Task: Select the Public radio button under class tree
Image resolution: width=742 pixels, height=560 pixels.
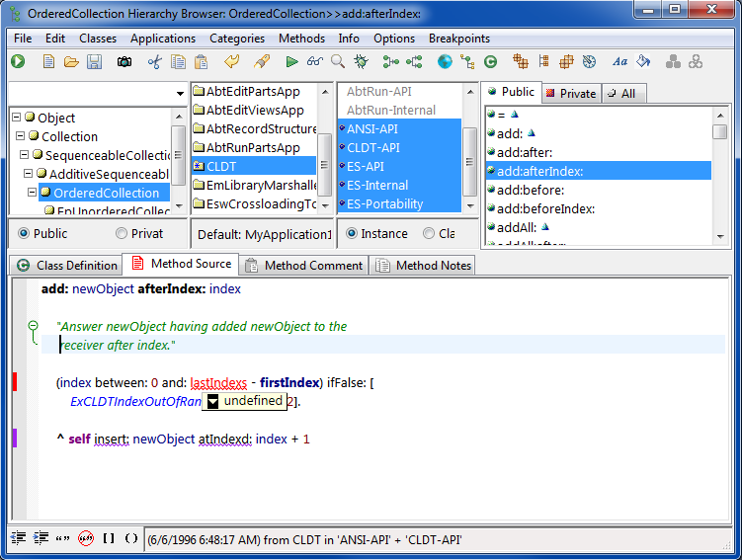Action: click(25, 234)
